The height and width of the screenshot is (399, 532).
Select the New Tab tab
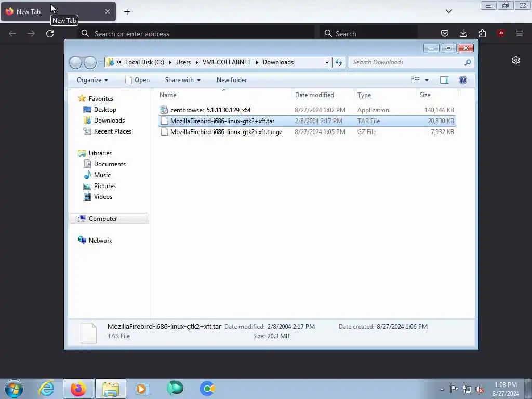coord(58,11)
